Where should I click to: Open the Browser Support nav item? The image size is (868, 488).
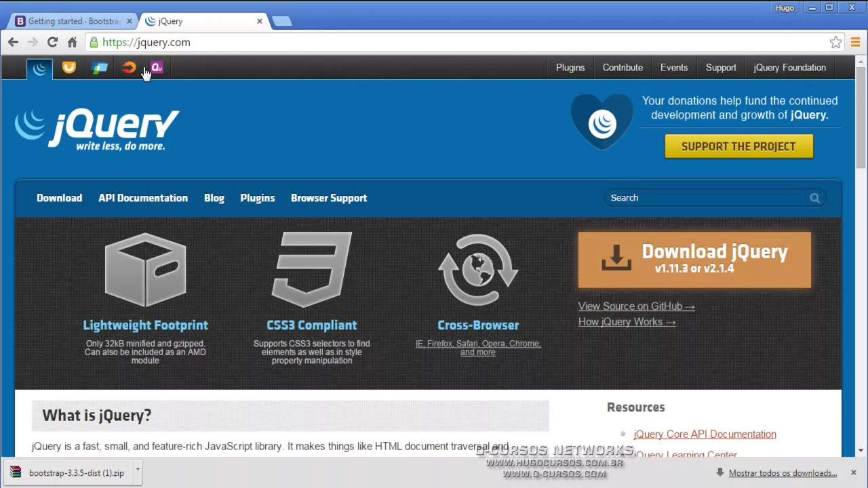coord(329,198)
